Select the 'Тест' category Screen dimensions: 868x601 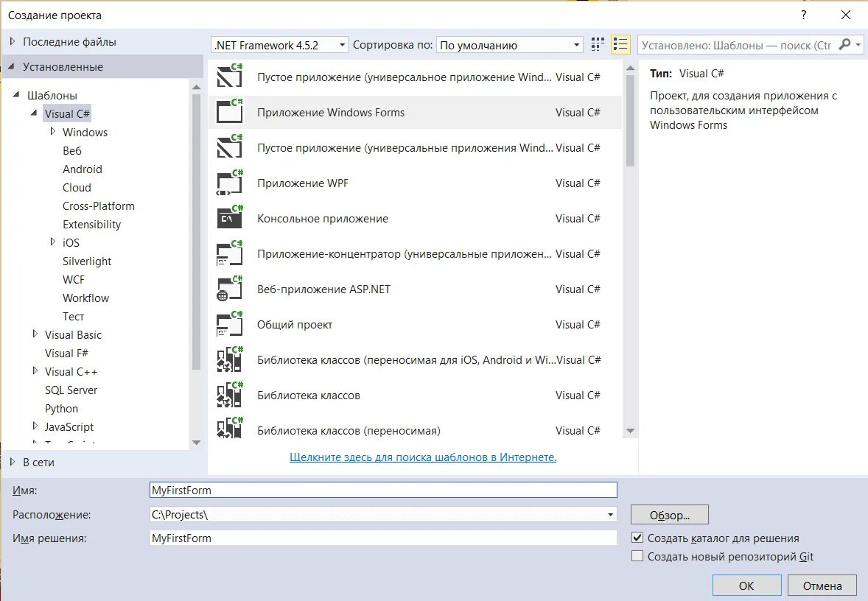(73, 316)
